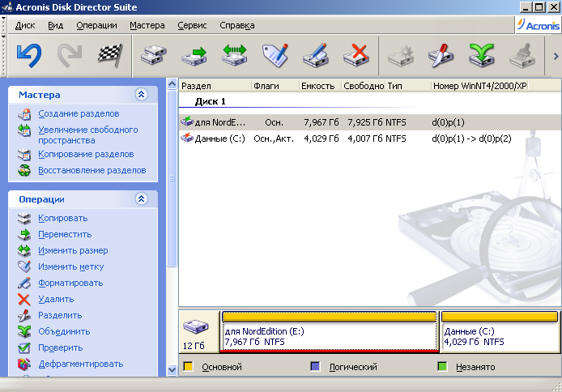The height and width of the screenshot is (392, 562).
Task: Click the icon next to Объединить
Action: pos(24,331)
